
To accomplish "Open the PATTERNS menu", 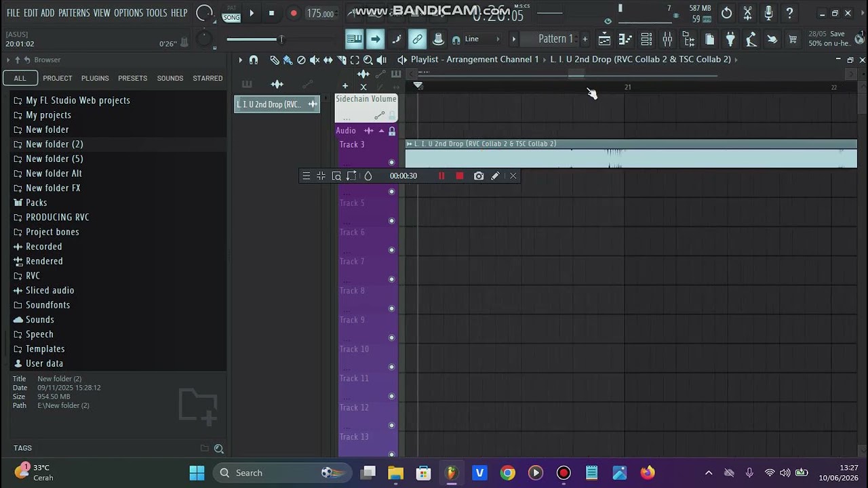I will point(74,13).
